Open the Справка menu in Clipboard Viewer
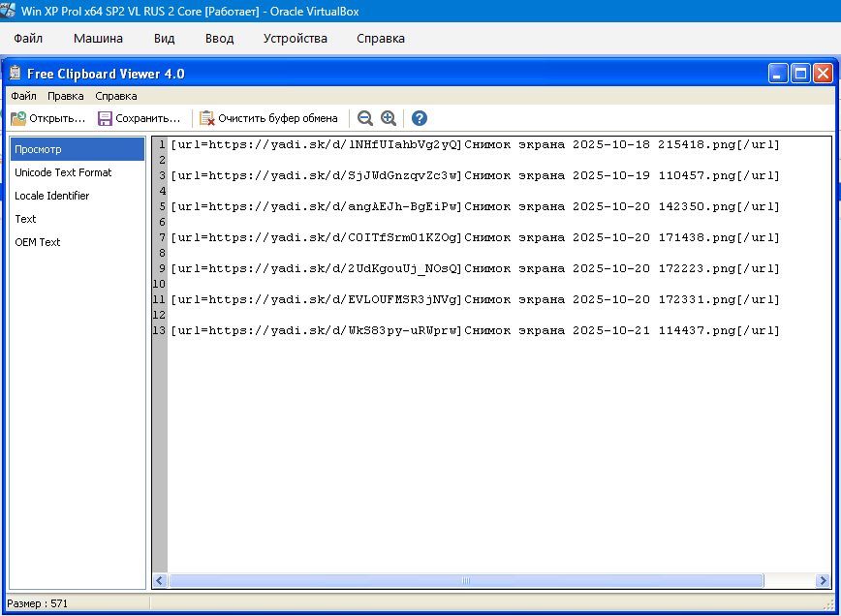 (116, 96)
